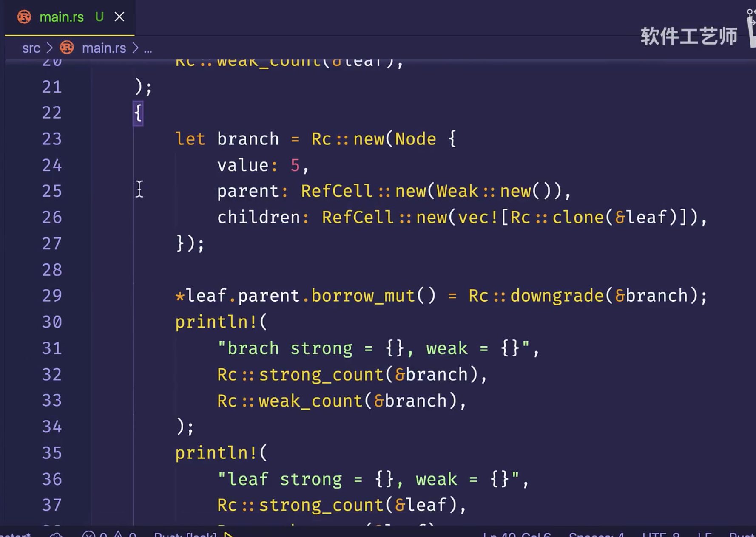Viewport: 756px width, 537px height.
Task: Open the main.rs breadcrumb dropdown
Action: coord(104,48)
